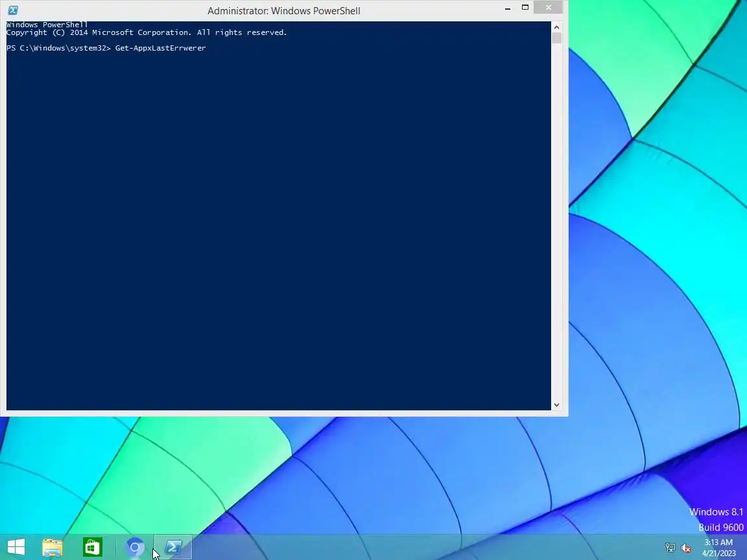Minimize the PowerShell window
This screenshot has width=747, height=560.
pos(508,8)
